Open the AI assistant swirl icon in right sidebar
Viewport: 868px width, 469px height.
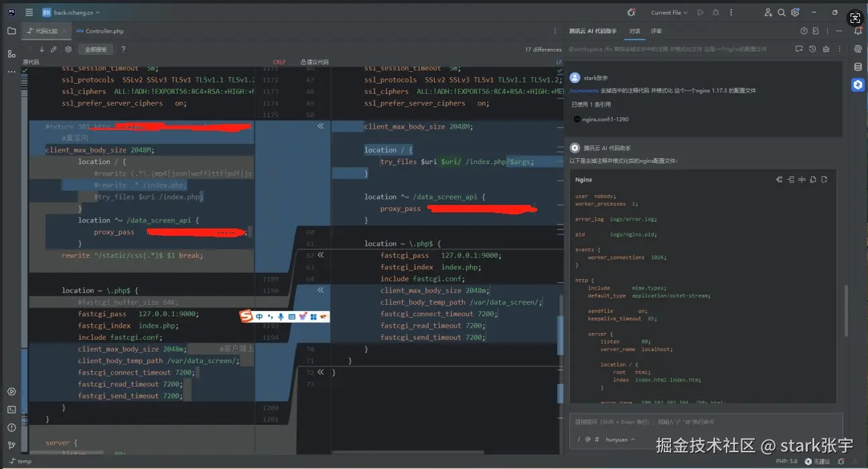click(858, 49)
